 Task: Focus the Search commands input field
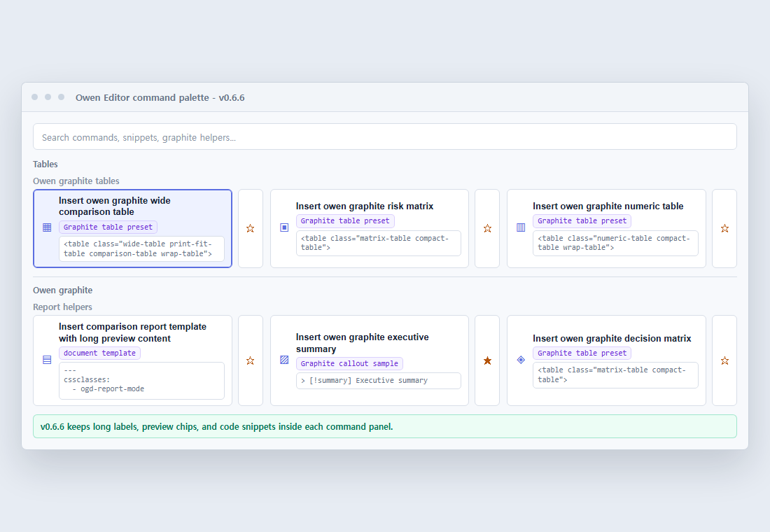click(385, 137)
